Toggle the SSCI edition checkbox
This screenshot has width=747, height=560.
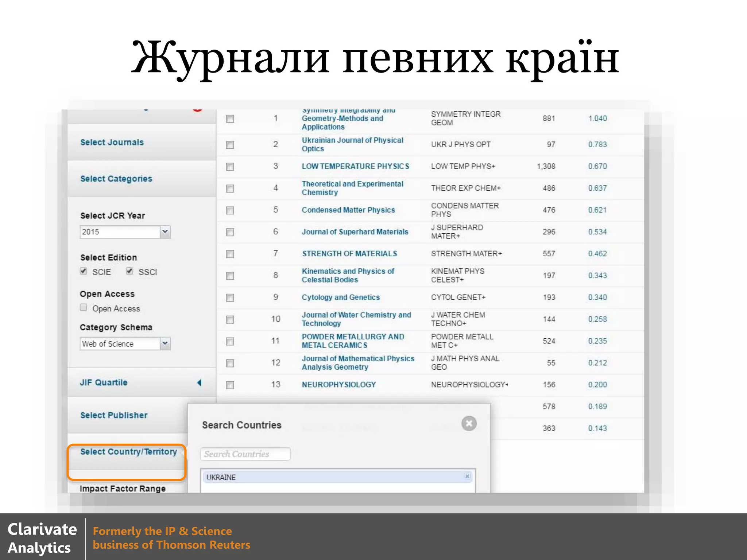tap(129, 271)
